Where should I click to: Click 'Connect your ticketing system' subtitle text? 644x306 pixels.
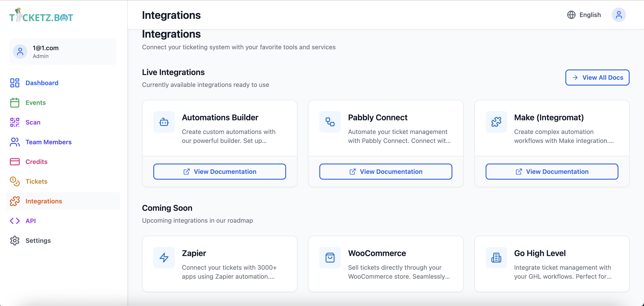coord(239,47)
